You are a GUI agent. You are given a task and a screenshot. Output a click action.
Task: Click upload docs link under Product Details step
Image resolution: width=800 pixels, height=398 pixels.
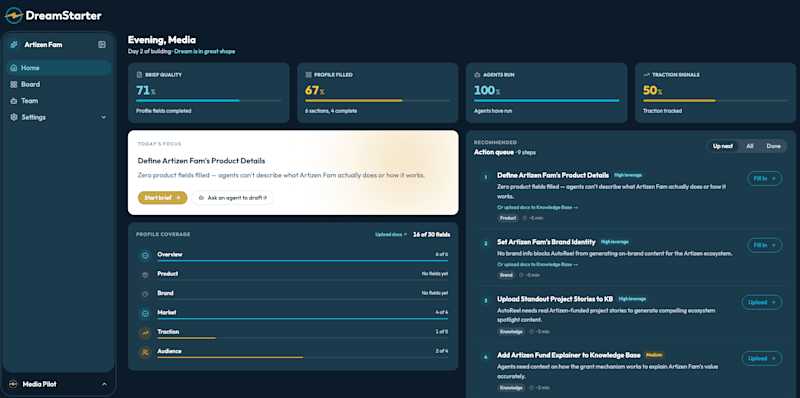(x=538, y=208)
